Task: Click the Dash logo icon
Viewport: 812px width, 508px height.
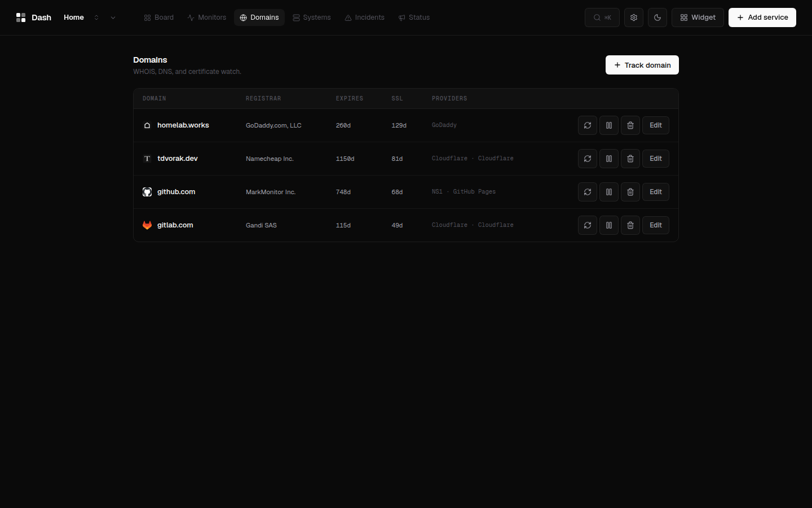Action: (x=21, y=17)
